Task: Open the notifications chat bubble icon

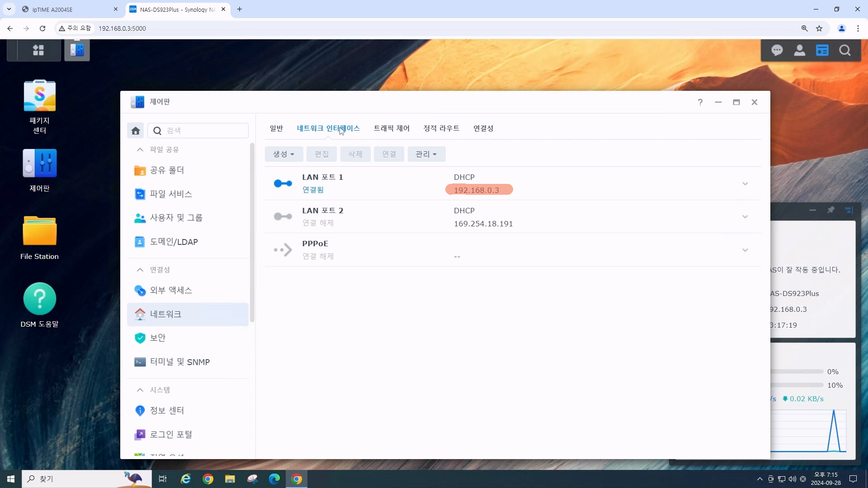Action: pyautogui.click(x=777, y=50)
